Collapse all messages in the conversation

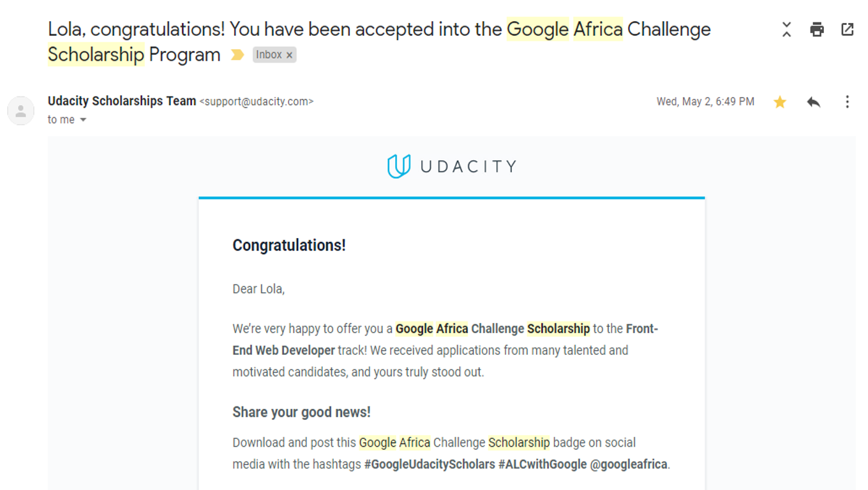tap(786, 29)
